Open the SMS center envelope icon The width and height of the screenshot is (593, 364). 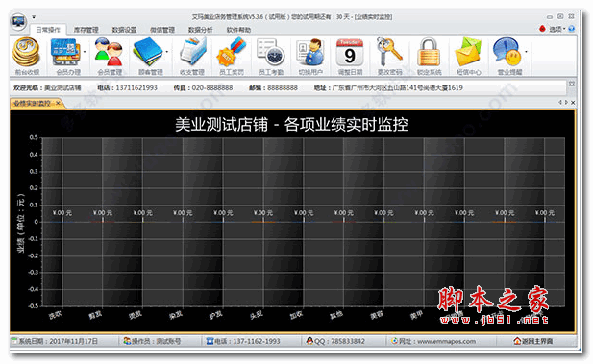[x=468, y=52]
